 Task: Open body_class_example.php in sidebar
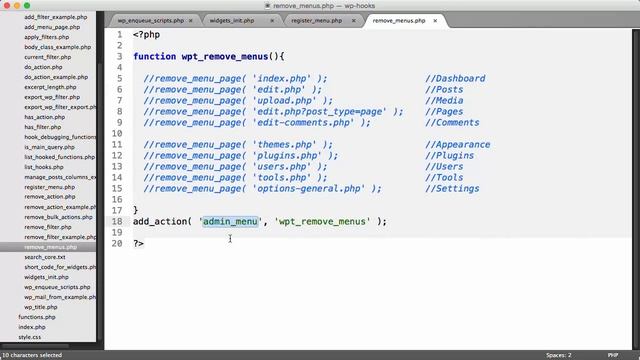tap(58, 47)
